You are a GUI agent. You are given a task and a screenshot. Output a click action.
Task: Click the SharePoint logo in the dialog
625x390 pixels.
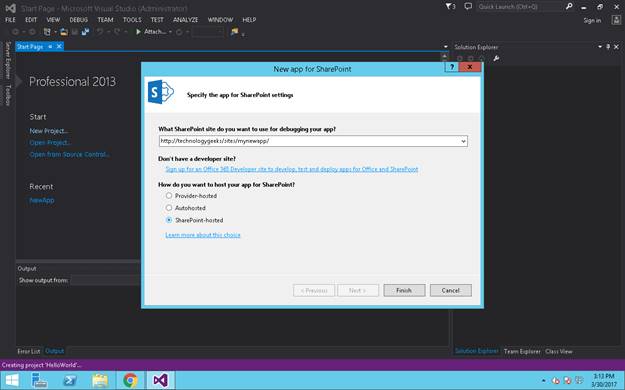[x=161, y=92]
